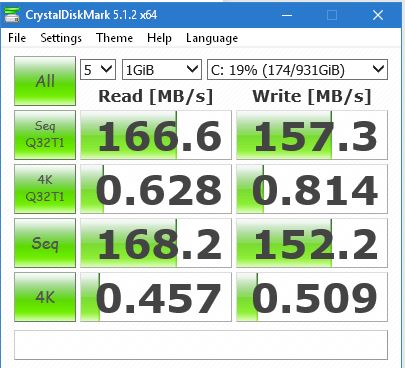Expand the test size dropdown showing 1GiB

point(162,70)
